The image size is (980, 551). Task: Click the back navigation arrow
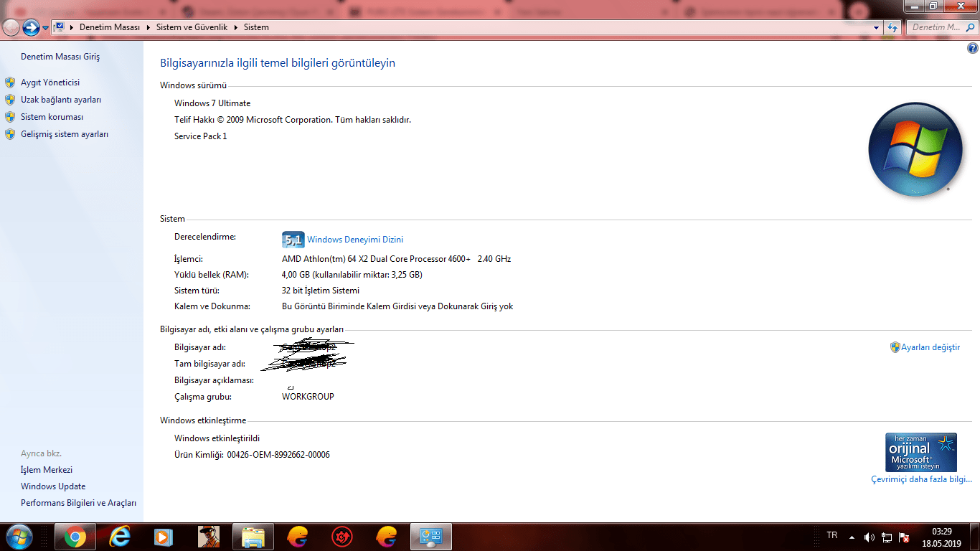click(11, 27)
